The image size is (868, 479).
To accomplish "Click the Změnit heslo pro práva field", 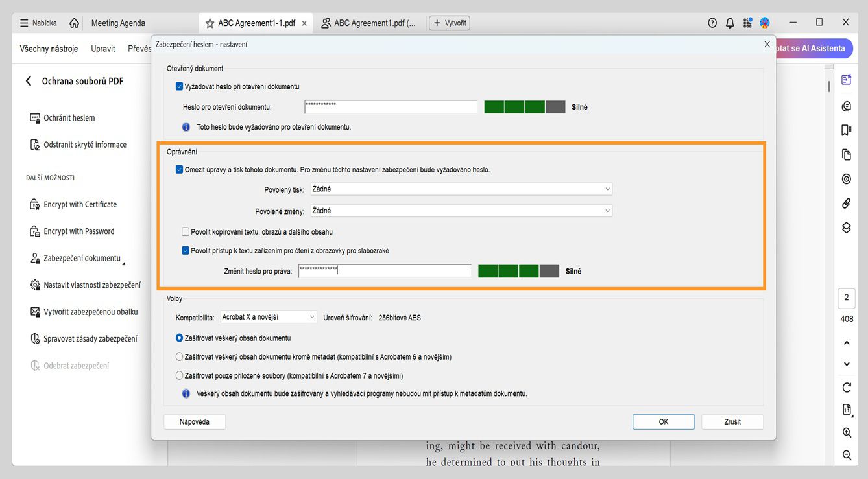I will pos(385,271).
